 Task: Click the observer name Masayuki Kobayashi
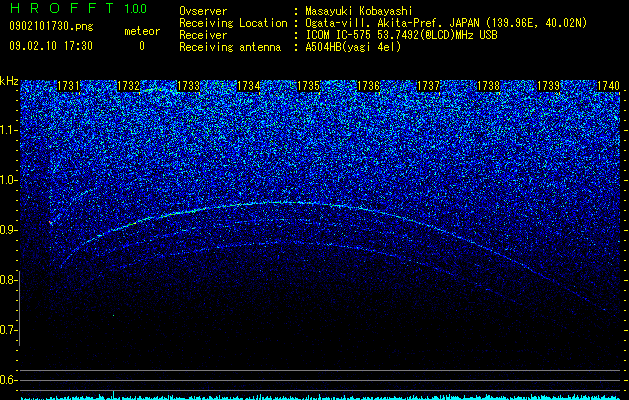pos(359,11)
